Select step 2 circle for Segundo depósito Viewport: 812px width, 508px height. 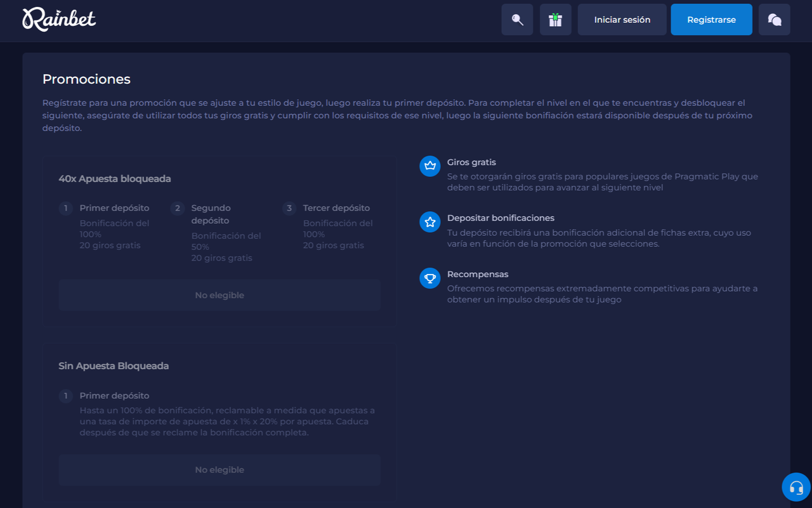178,208
